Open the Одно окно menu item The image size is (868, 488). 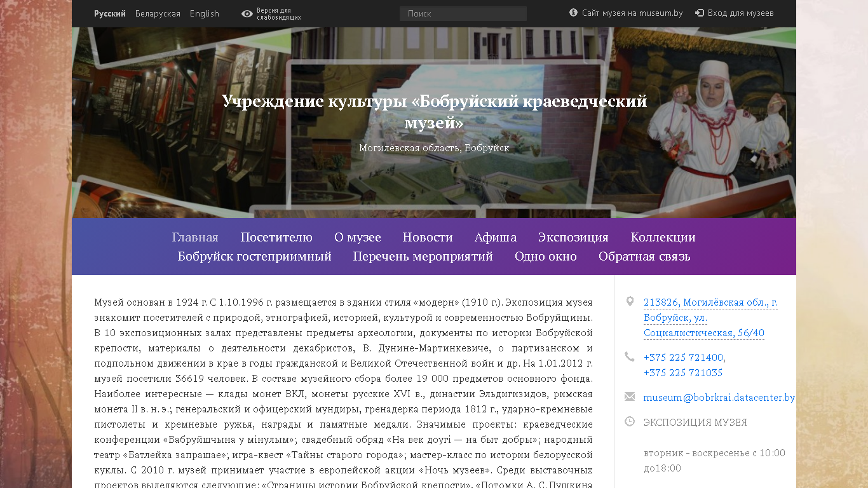click(546, 256)
